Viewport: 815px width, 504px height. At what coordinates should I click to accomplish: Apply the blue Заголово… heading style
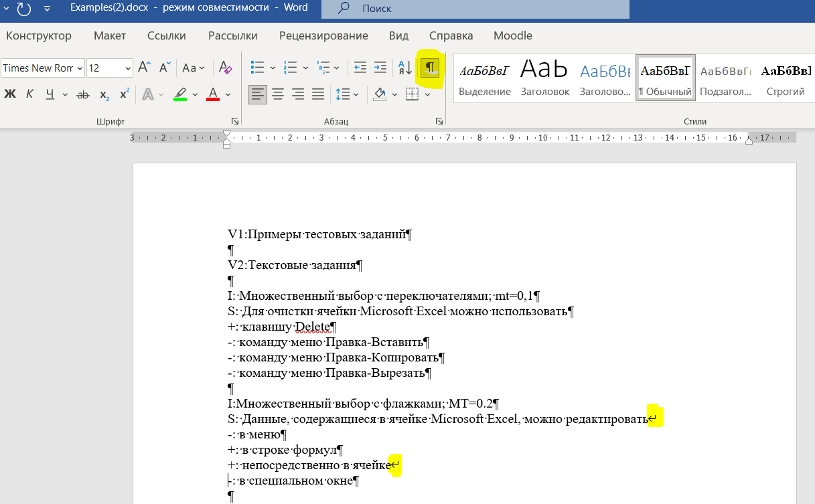[x=605, y=78]
